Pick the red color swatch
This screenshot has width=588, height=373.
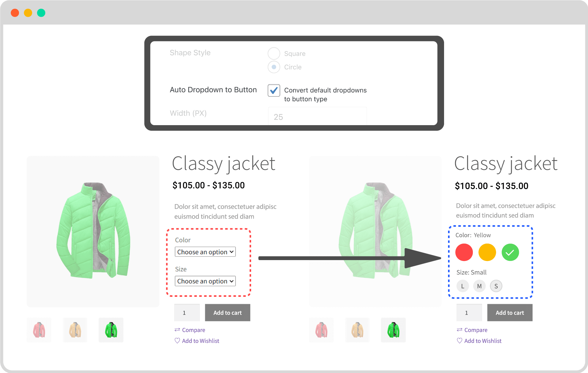(x=464, y=252)
